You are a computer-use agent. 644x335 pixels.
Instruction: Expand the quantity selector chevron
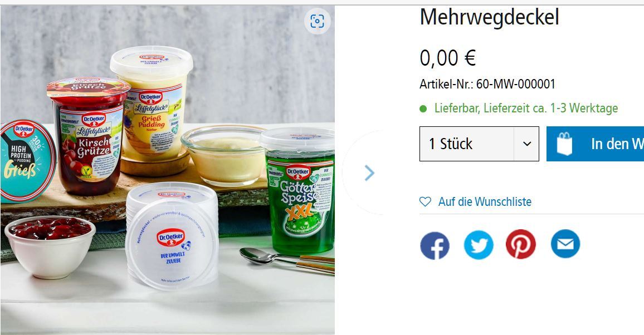point(526,144)
